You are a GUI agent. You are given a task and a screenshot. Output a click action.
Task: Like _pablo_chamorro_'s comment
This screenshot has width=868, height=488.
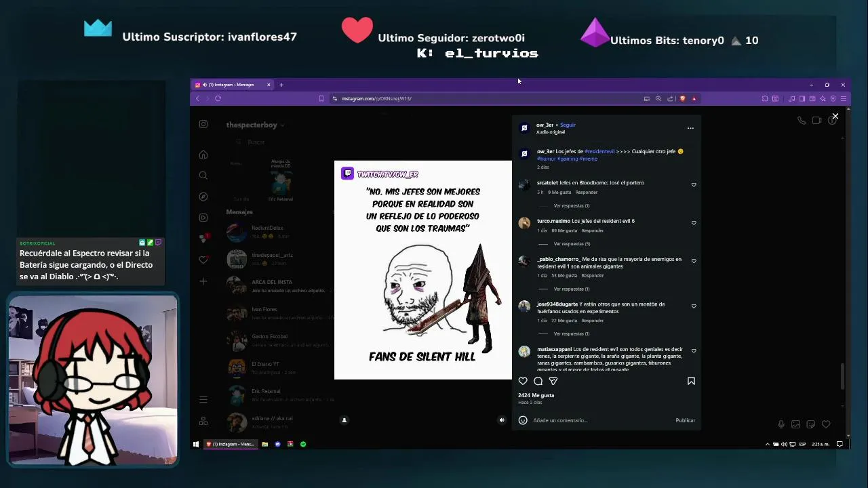[694, 261]
